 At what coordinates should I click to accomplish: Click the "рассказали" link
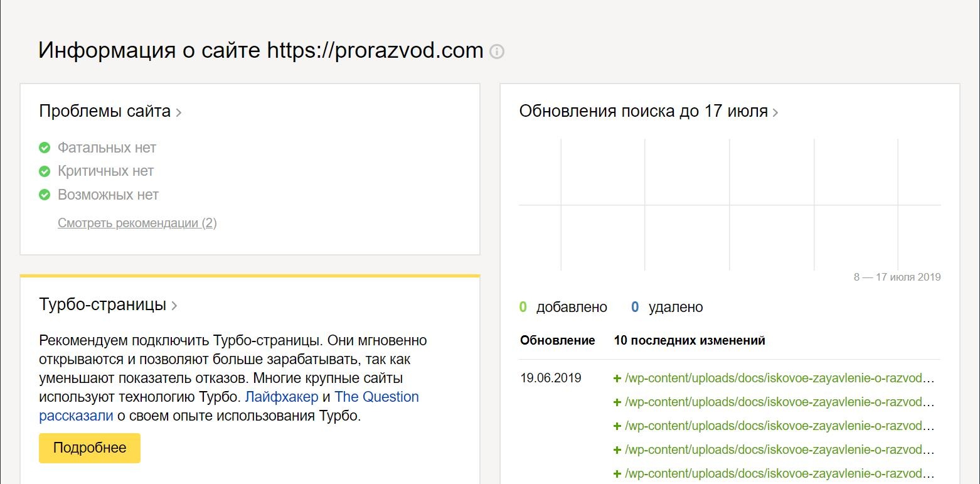pos(76,416)
